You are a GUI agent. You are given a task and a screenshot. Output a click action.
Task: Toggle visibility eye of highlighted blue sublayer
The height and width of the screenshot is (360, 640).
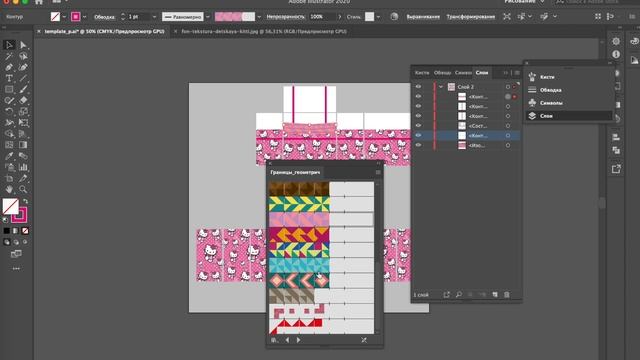click(x=418, y=136)
